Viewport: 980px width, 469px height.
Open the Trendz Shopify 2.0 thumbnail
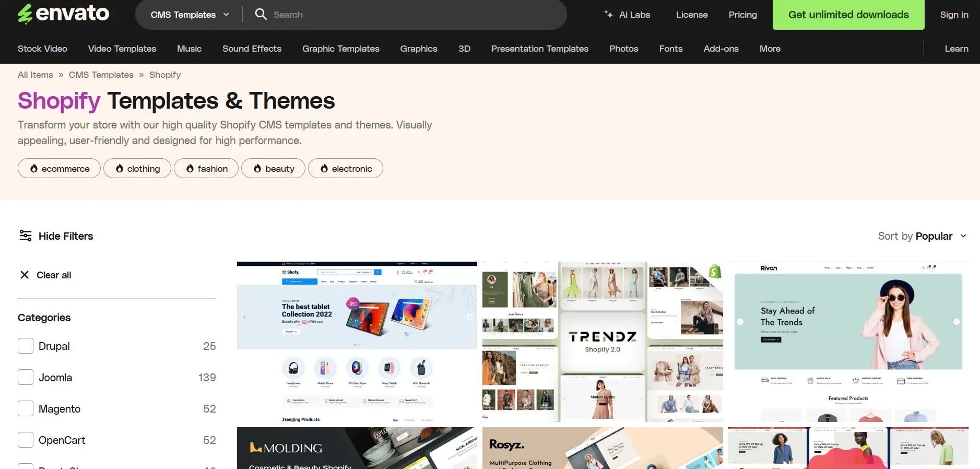603,342
